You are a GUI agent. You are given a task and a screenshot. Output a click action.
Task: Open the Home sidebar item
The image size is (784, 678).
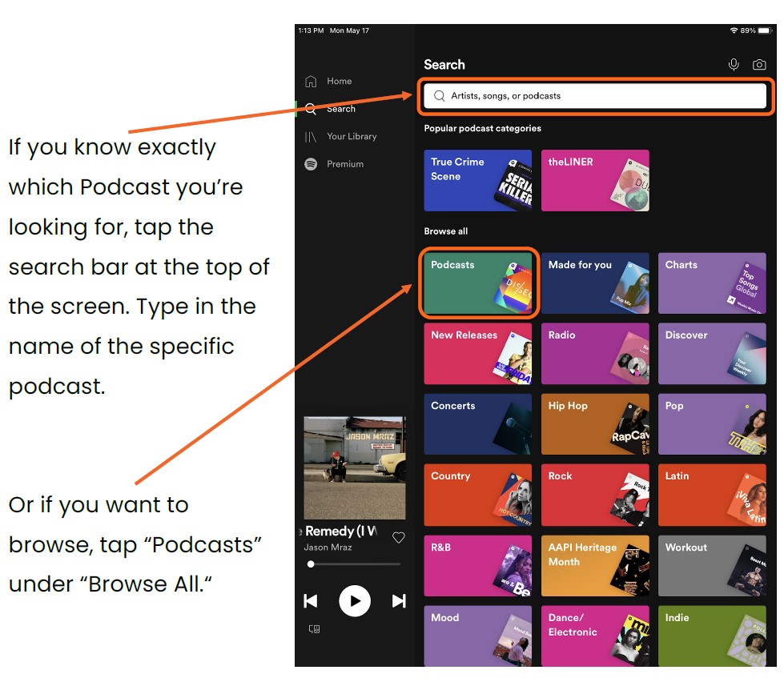pos(328,81)
